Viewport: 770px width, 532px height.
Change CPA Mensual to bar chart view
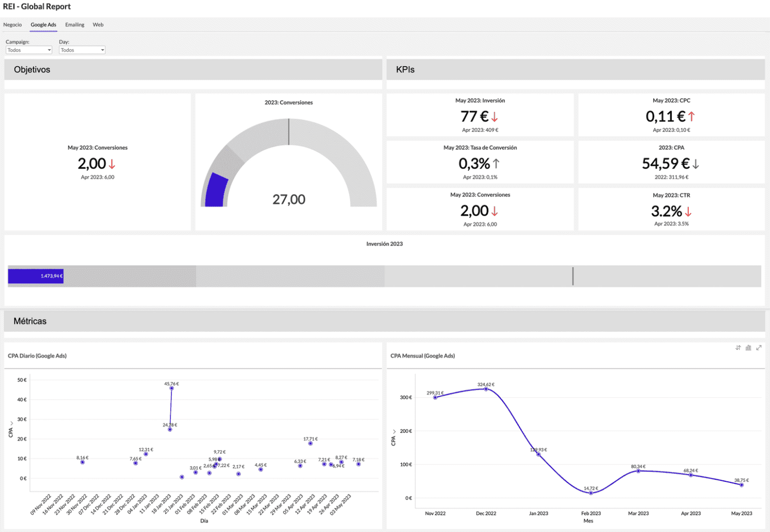point(748,347)
